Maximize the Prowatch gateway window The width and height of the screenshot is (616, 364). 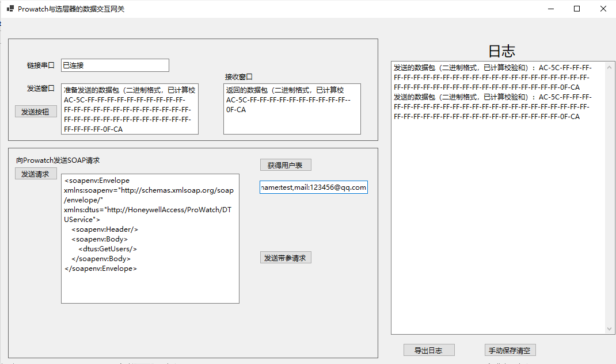(x=577, y=9)
